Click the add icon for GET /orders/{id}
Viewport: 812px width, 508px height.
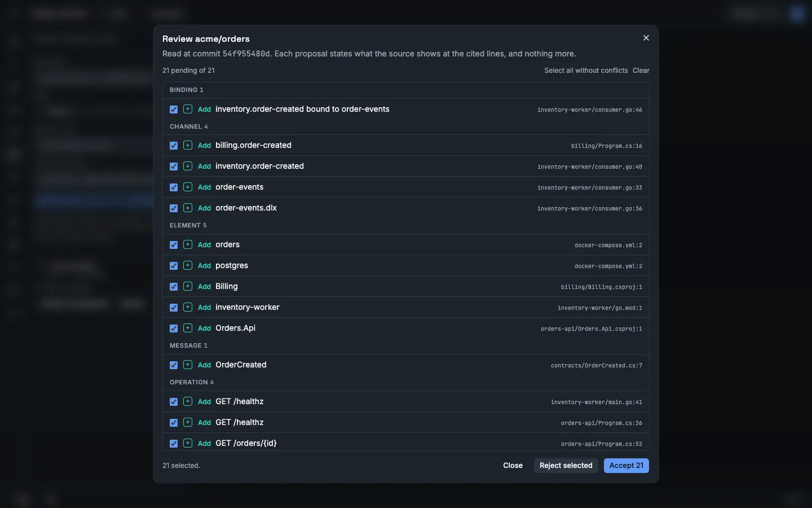pos(188,443)
